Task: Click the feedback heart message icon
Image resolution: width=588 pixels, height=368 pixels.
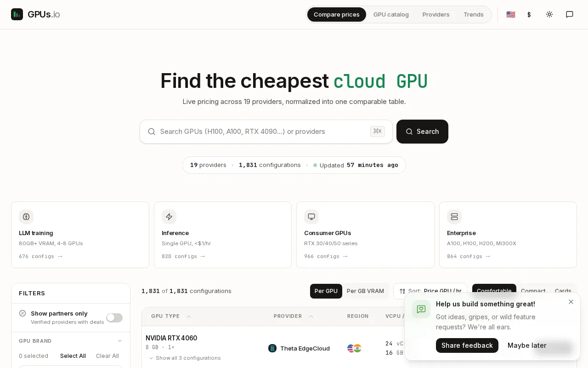Action: pyautogui.click(x=421, y=309)
